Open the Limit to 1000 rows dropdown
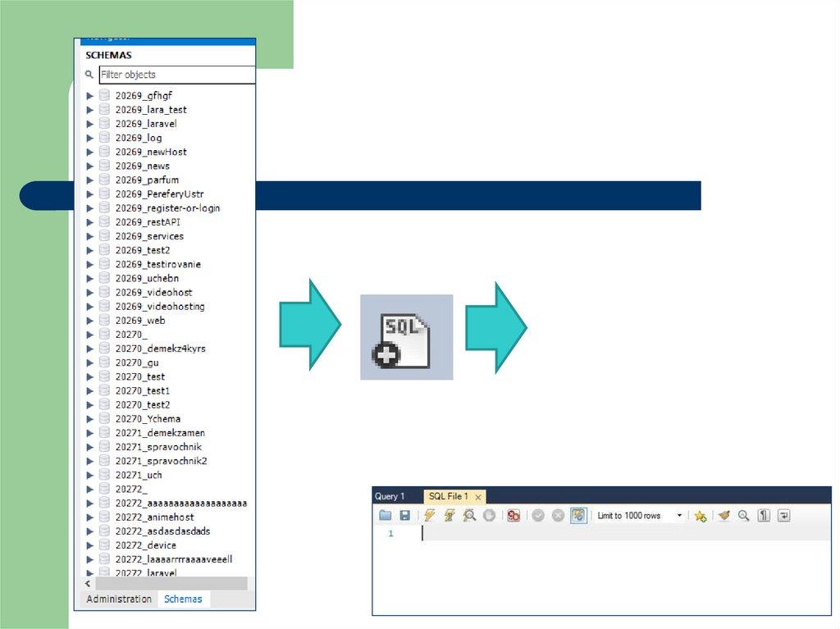The width and height of the screenshot is (840, 629). [678, 516]
